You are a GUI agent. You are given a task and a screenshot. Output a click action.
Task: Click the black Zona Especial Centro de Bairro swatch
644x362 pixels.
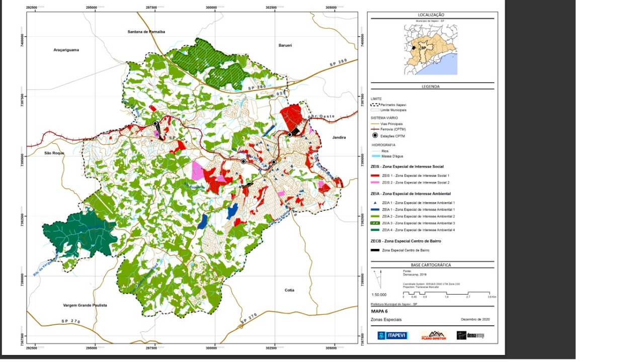(x=375, y=250)
